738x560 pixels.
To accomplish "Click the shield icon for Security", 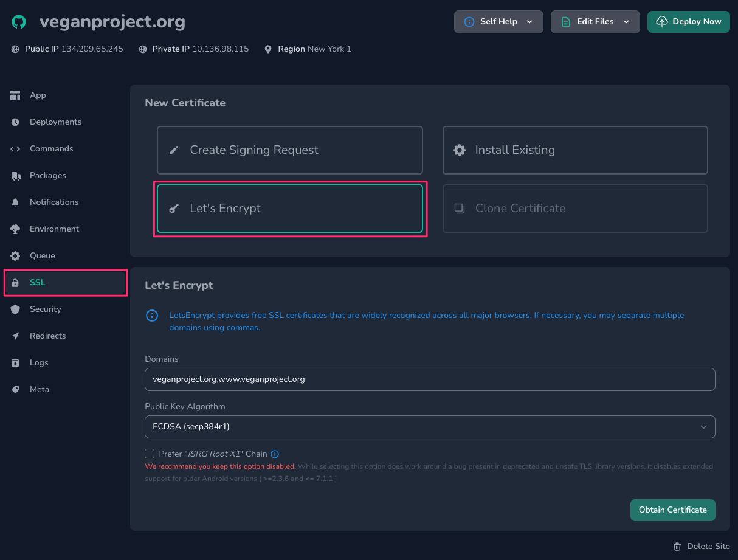I will [16, 309].
